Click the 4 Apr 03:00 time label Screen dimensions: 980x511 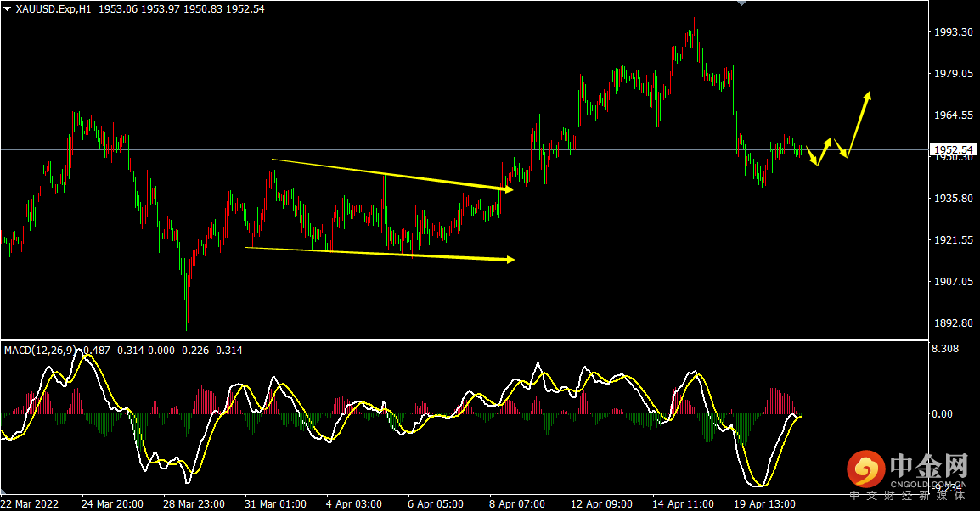click(354, 503)
